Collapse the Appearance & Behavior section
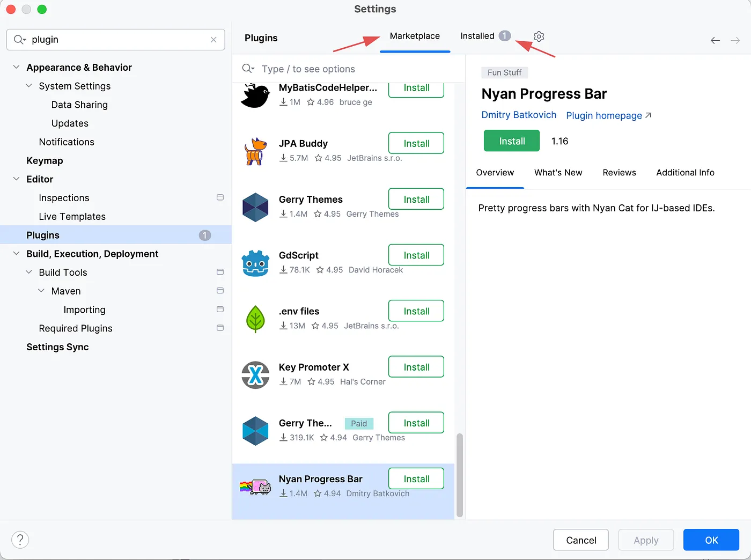Image resolution: width=751 pixels, height=560 pixels. click(x=16, y=67)
